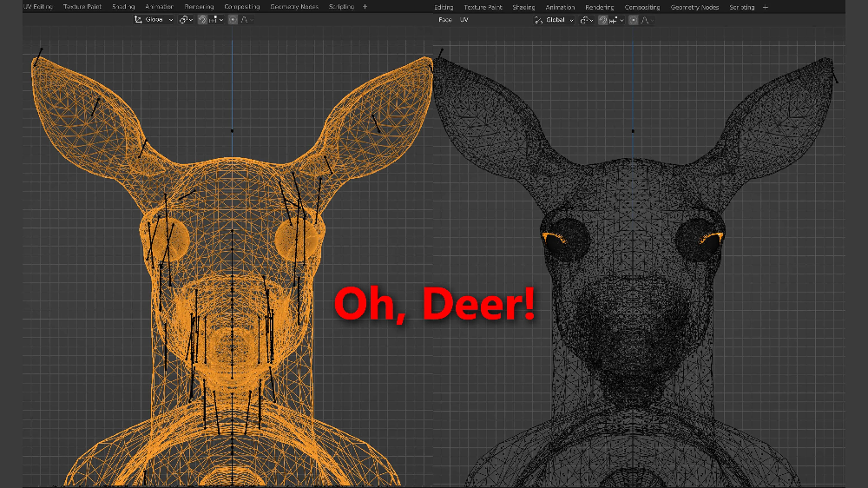Open snapping options dropdown in left window
This screenshot has width=868, height=488.
(216, 20)
